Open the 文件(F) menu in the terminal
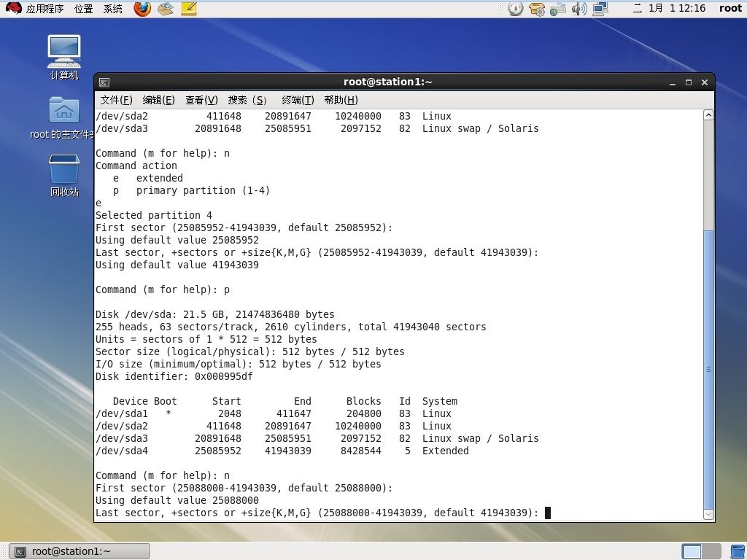Screen dimensions: 747x560 tap(116, 100)
